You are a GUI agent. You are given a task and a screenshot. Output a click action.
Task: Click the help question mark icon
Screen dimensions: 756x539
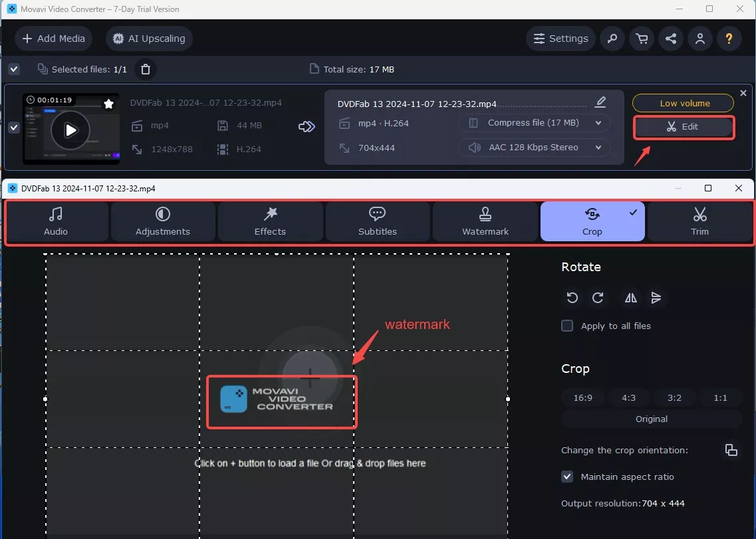click(729, 39)
